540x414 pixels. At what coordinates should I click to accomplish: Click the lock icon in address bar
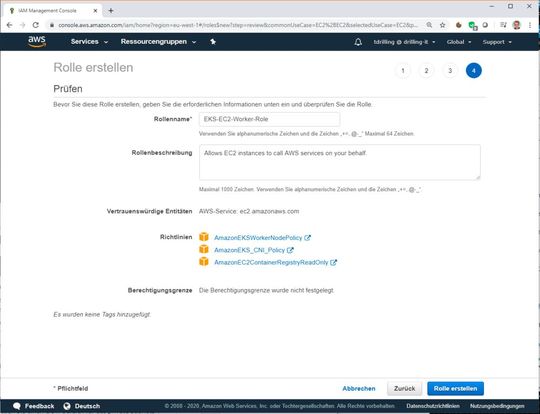[x=52, y=25]
